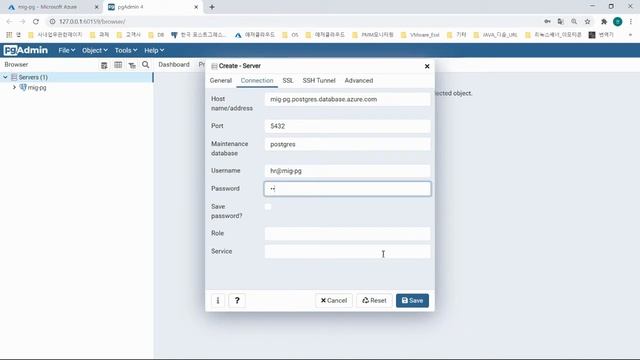
Task: Open the OS bookmark folder
Action: (x=290, y=35)
